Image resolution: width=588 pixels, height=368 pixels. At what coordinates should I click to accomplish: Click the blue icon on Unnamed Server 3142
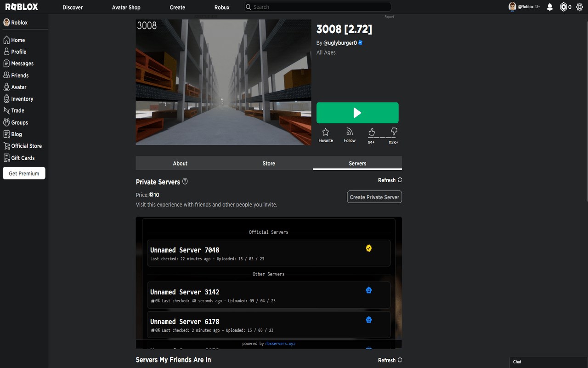[x=368, y=290]
